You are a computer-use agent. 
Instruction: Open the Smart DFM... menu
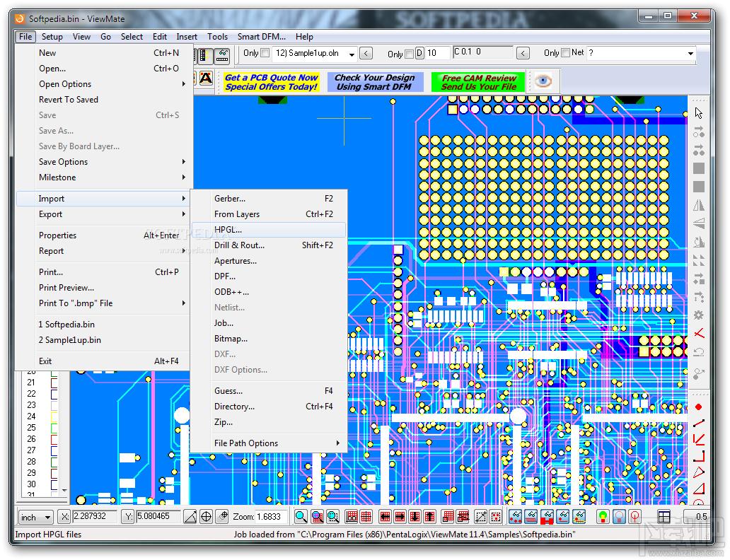(262, 37)
